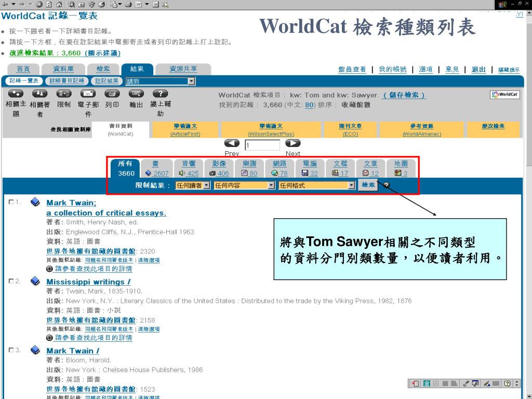Open the 任何格式 format dropdown
Image resolution: width=532 pixels, height=399 pixels.
pyautogui.click(x=316, y=185)
